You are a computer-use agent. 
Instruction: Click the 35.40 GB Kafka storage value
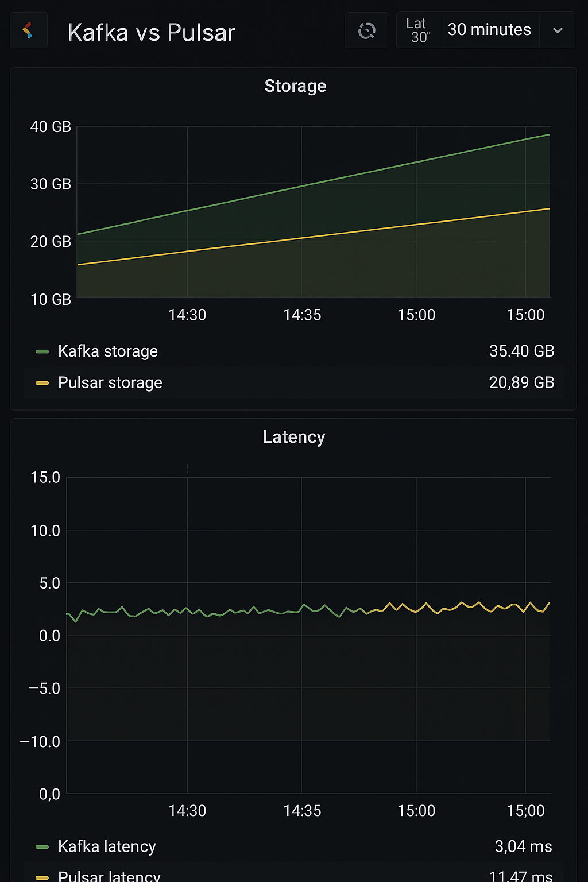point(521,351)
